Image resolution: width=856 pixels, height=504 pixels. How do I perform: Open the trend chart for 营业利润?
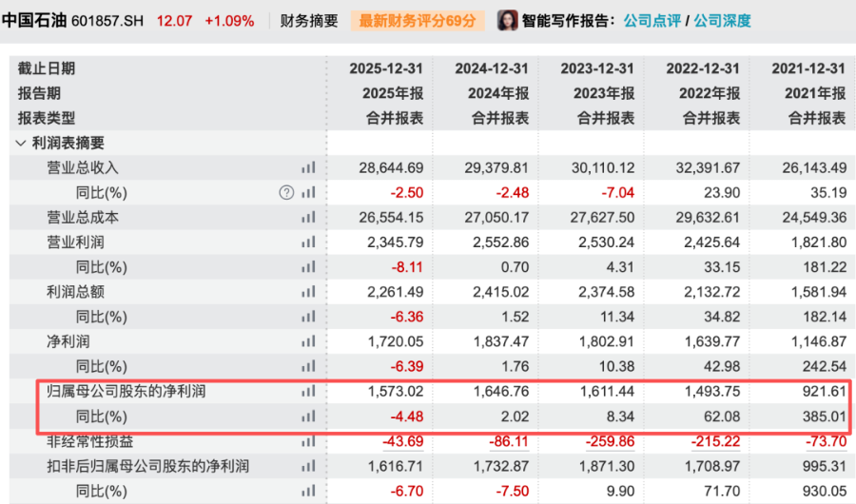(308, 242)
